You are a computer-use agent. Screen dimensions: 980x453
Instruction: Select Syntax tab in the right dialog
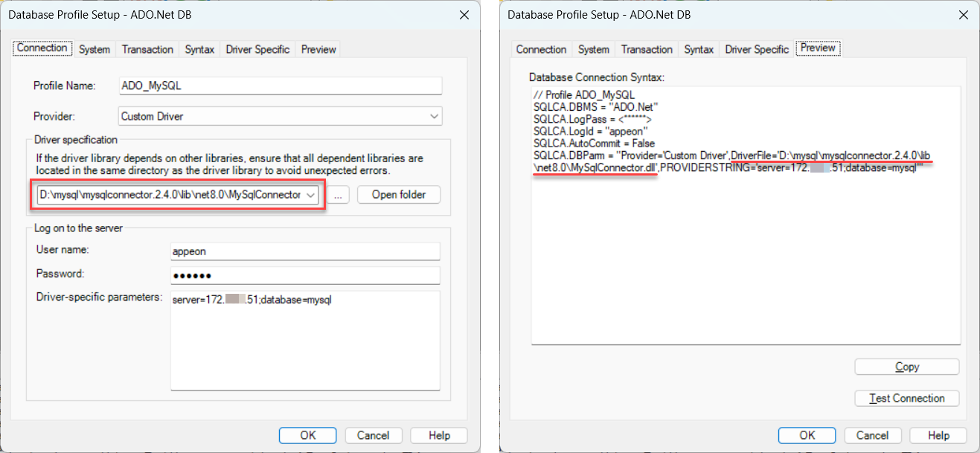(699, 49)
